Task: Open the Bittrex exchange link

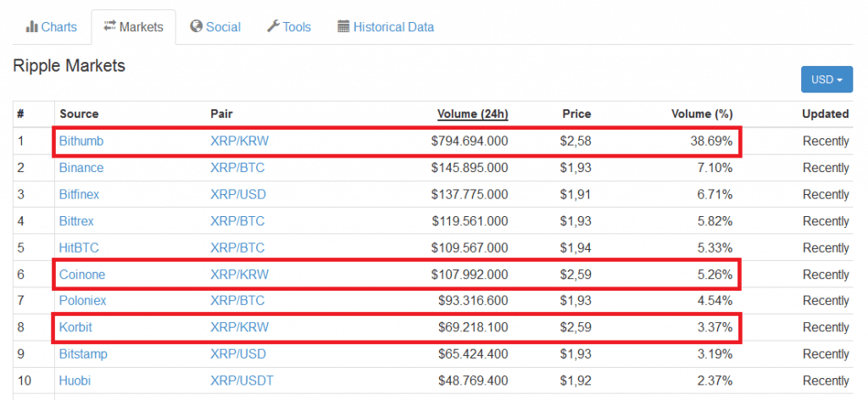Action: [x=76, y=221]
